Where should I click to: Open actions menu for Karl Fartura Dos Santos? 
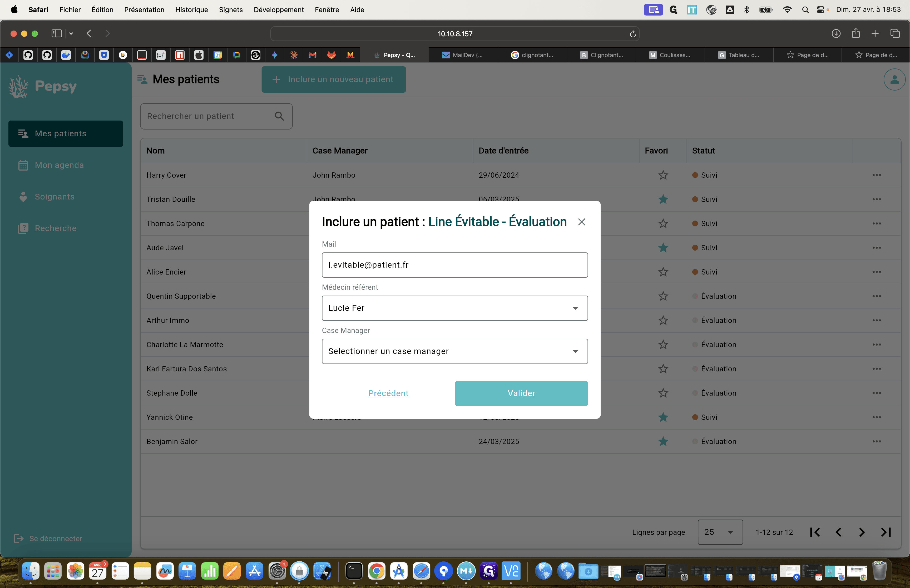click(x=876, y=369)
